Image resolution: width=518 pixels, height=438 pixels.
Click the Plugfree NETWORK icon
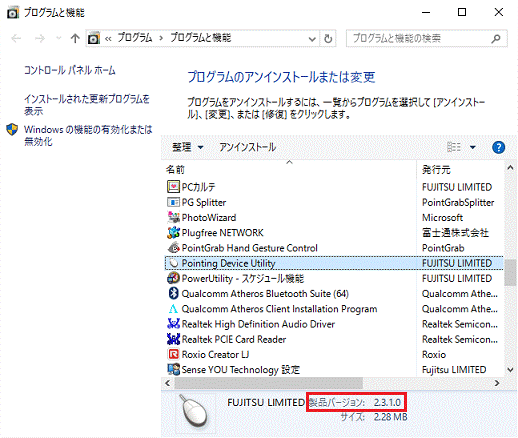coord(173,233)
